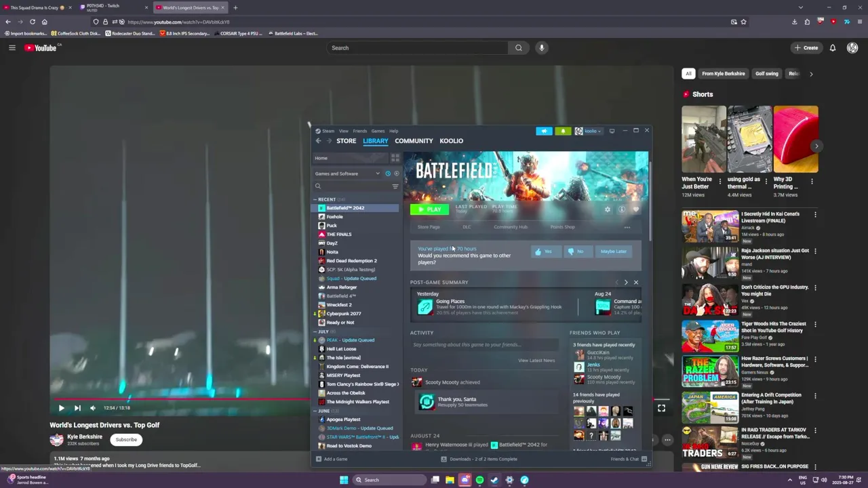Collapse the JULY section in library

pyautogui.click(x=315, y=331)
